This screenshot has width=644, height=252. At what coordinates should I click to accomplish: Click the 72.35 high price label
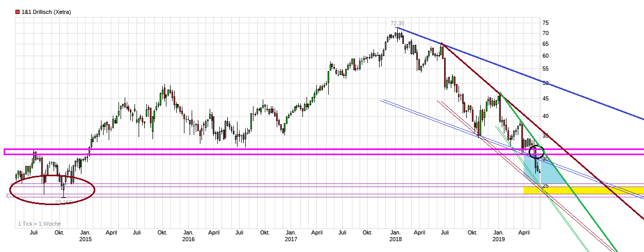point(397,23)
